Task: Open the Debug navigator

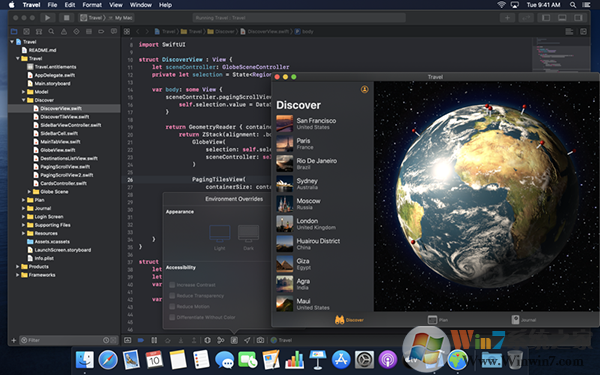Action: tap(89, 31)
